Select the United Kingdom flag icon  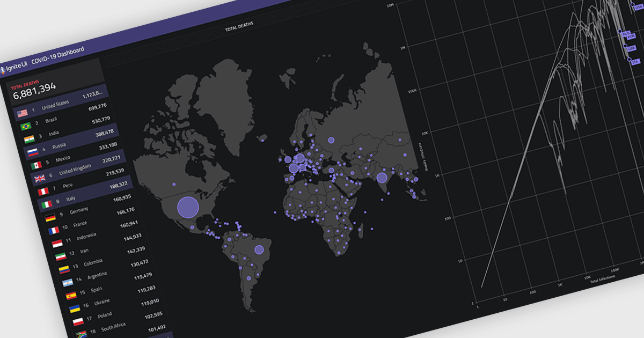tap(40, 179)
